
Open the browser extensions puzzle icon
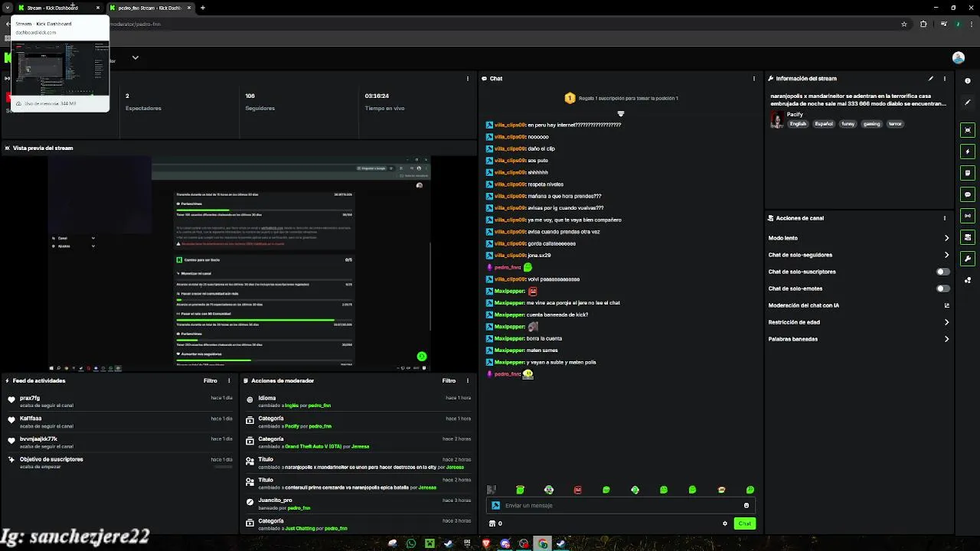coord(923,24)
